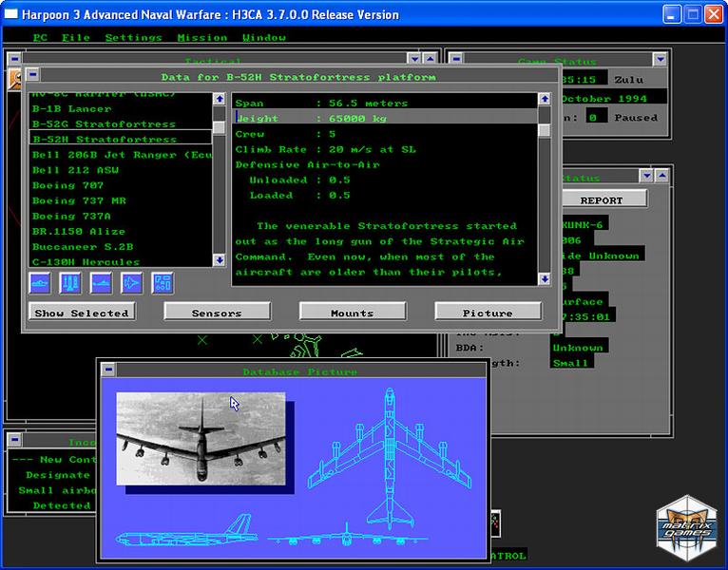Click the Matrix Games logo
Viewport: 728px width, 570px height.
pos(684,525)
